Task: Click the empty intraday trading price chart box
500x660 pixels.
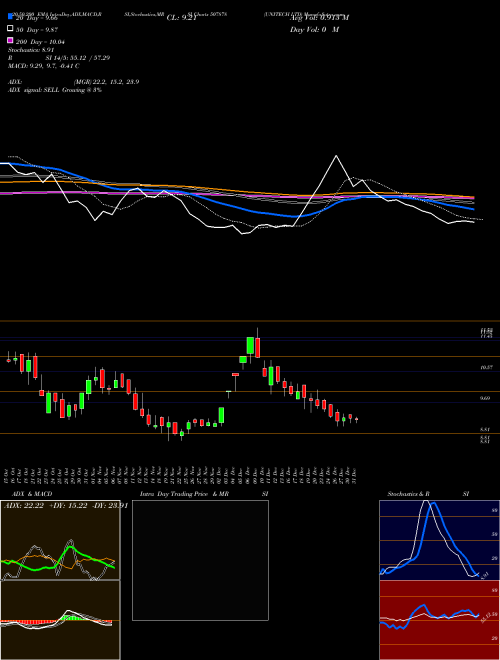Action: click(x=200, y=560)
